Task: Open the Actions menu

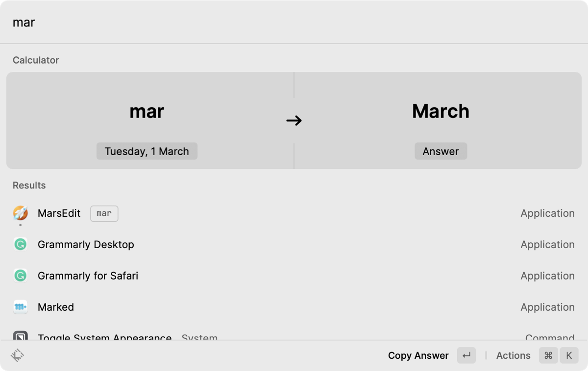Action: [513, 355]
